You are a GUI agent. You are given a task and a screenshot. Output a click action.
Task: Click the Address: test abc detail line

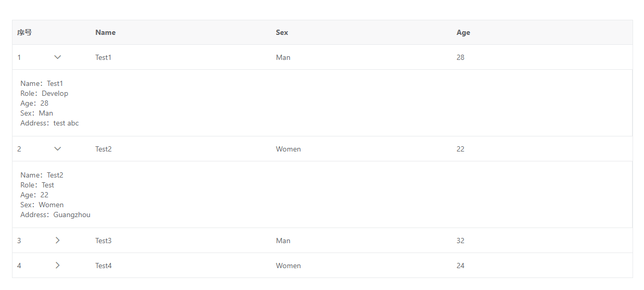point(49,123)
